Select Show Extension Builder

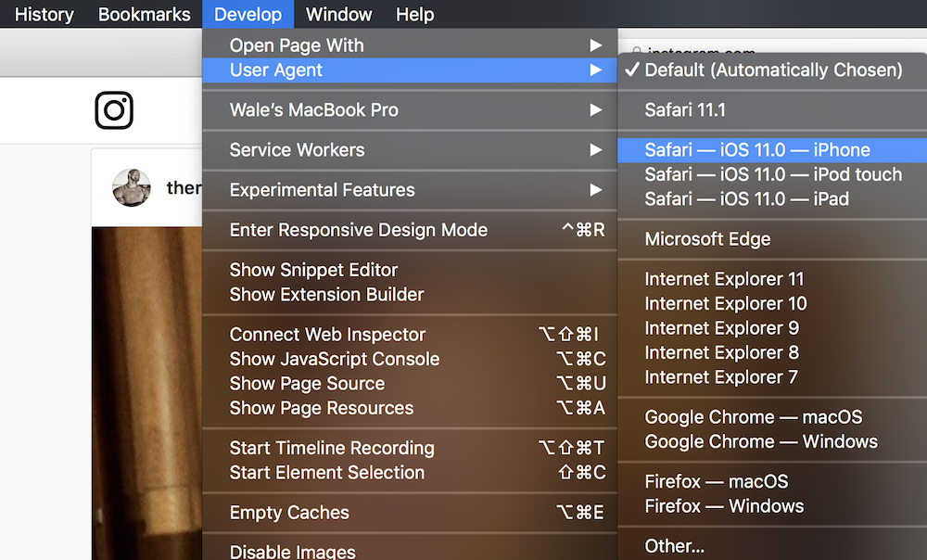tap(410, 295)
